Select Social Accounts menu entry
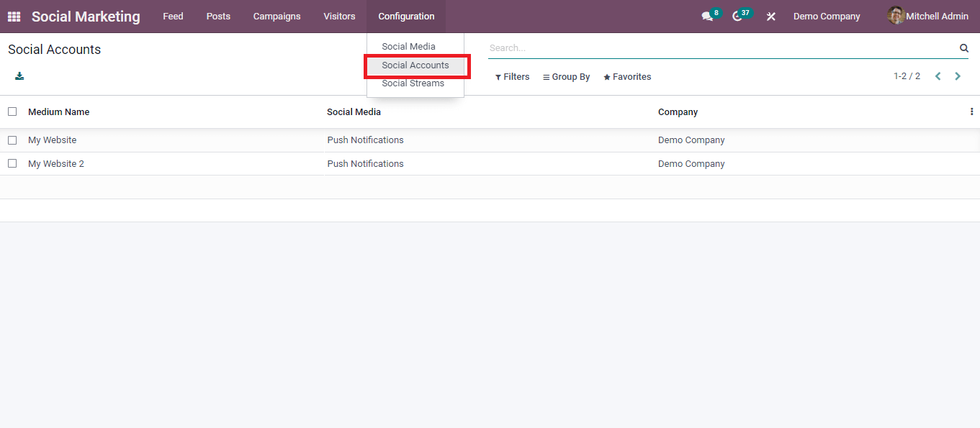 click(x=415, y=65)
